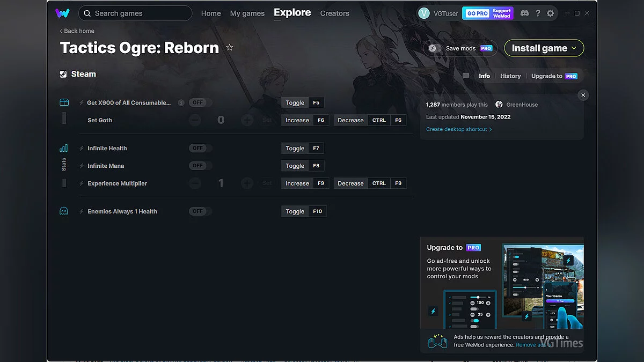Screen dimensions: 644x362
Task: Click the Set Goth mod label
Action: [x=100, y=121]
